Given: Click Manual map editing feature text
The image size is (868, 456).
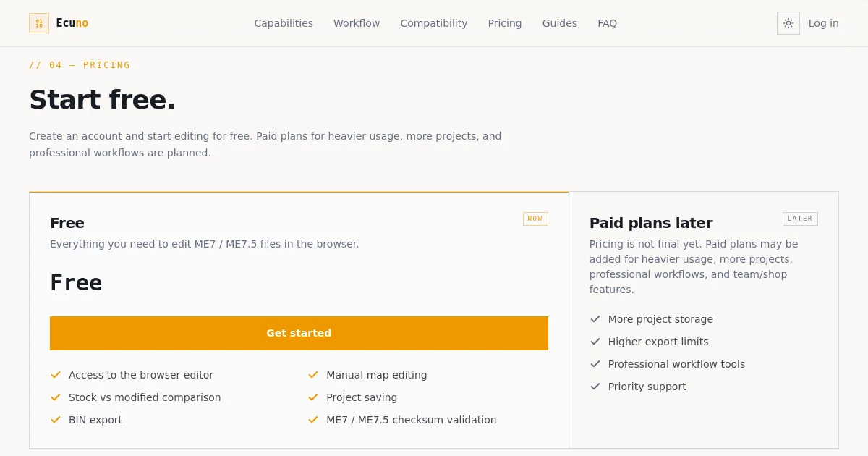Looking at the screenshot, I should coord(377,375).
